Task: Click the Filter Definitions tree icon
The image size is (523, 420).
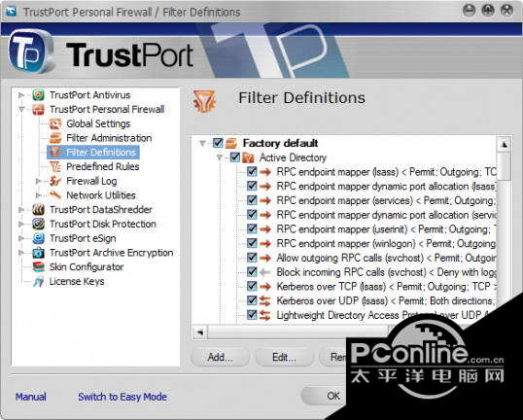Action: coord(55,153)
